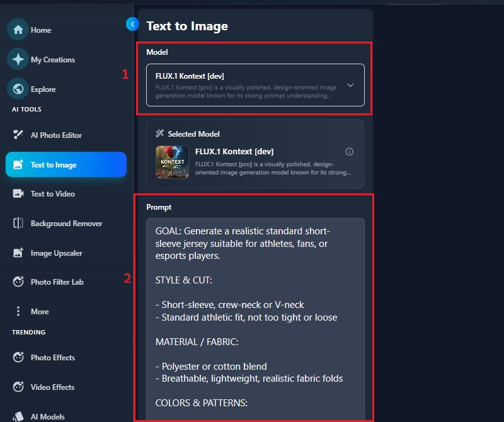Open Photo Filter Lab label
Screen dimensions: 504x422
(57, 282)
